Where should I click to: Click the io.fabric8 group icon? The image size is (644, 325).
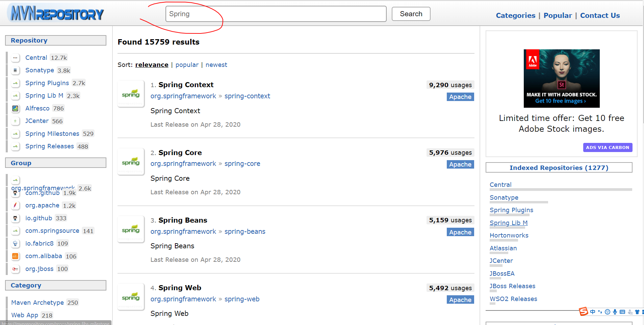coord(15,244)
